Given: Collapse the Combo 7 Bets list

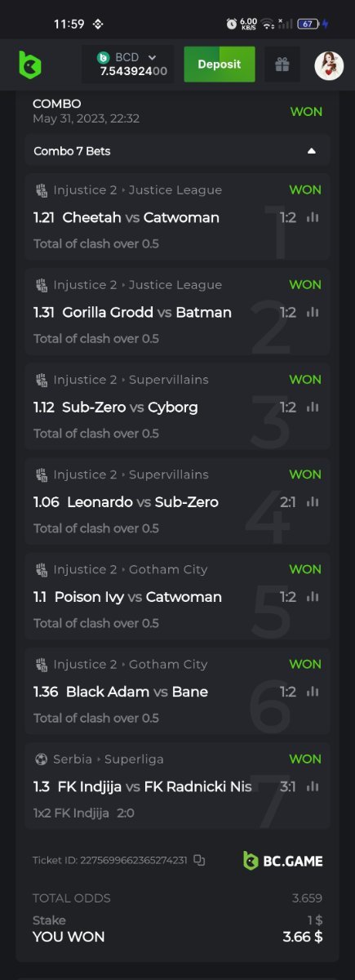Looking at the screenshot, I should coord(311,151).
